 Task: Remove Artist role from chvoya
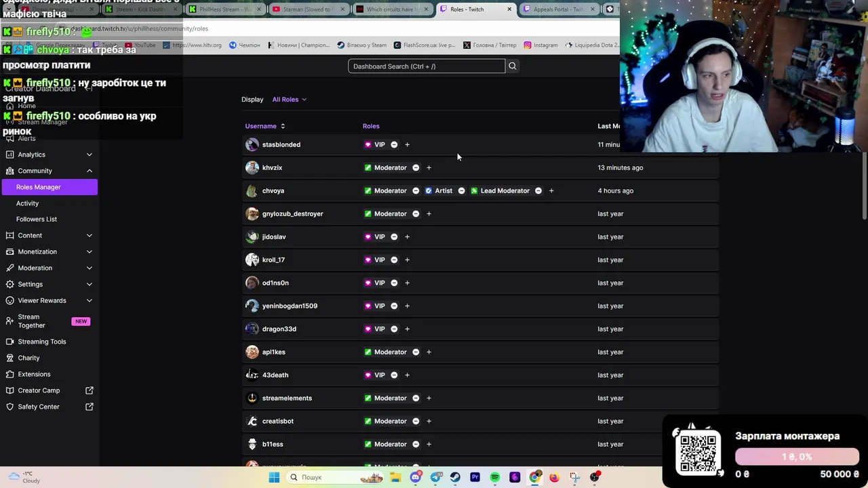click(x=461, y=190)
